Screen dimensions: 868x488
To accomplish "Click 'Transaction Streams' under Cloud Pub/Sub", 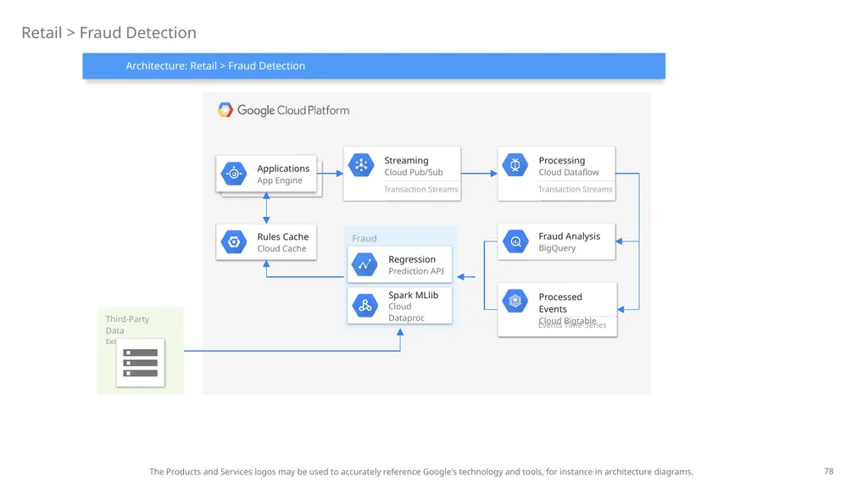I will pyautogui.click(x=420, y=189).
